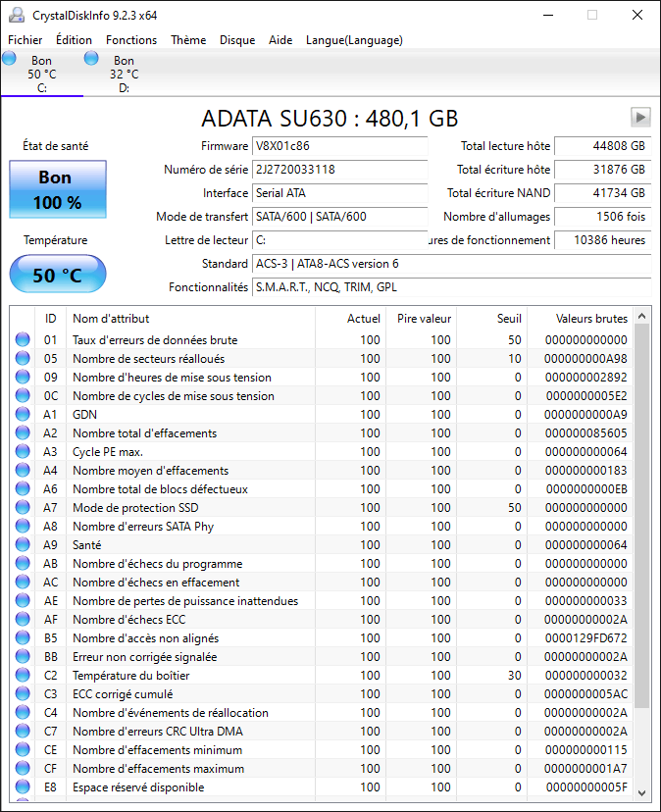Viewport: 661px width, 812px height.
Task: Click the Valeurs brutes column header
Action: [581, 319]
